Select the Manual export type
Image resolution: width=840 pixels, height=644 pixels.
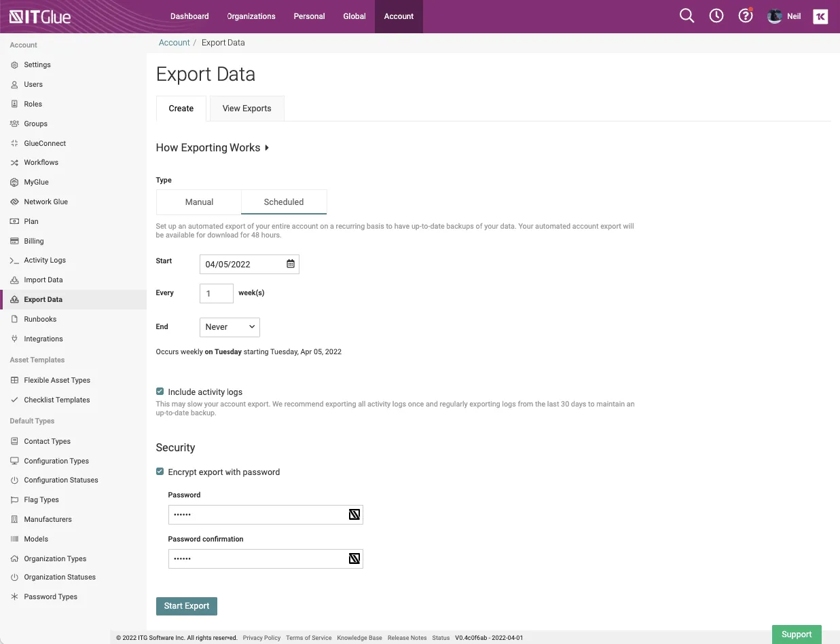199,202
